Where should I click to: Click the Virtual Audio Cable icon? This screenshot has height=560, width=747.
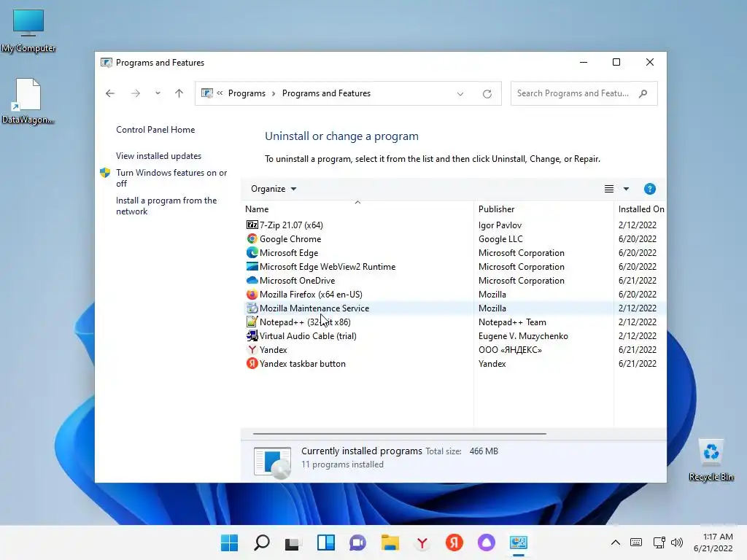point(252,335)
